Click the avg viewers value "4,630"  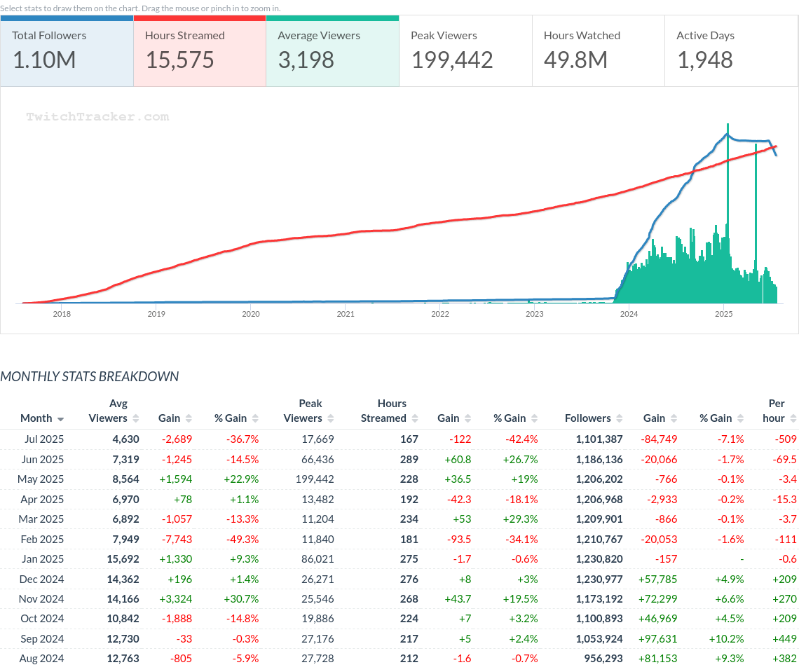(x=126, y=439)
